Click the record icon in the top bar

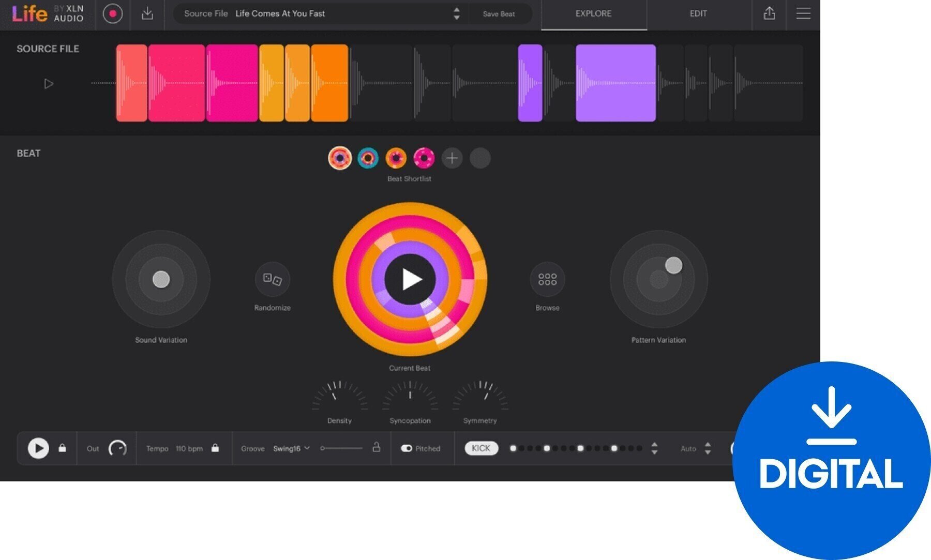[x=113, y=14]
